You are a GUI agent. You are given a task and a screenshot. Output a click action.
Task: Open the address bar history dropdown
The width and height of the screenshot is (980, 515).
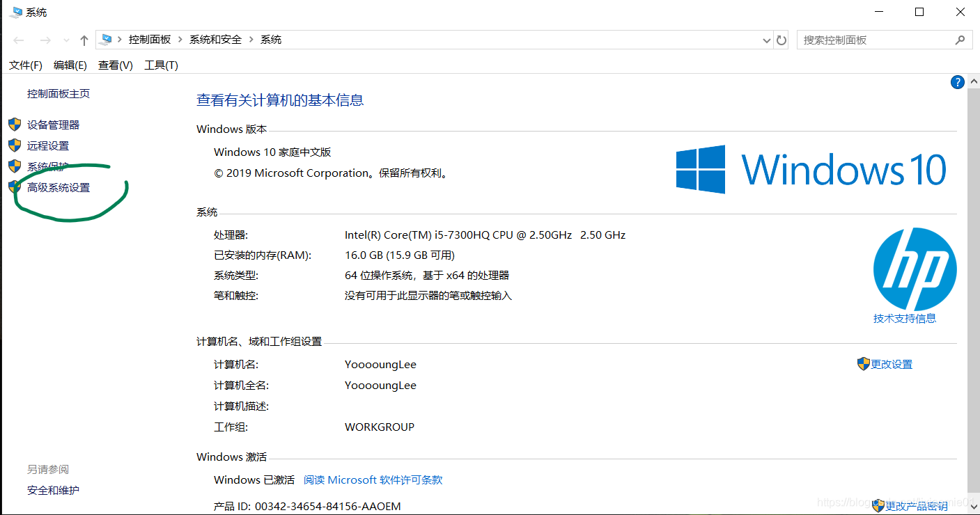point(767,40)
